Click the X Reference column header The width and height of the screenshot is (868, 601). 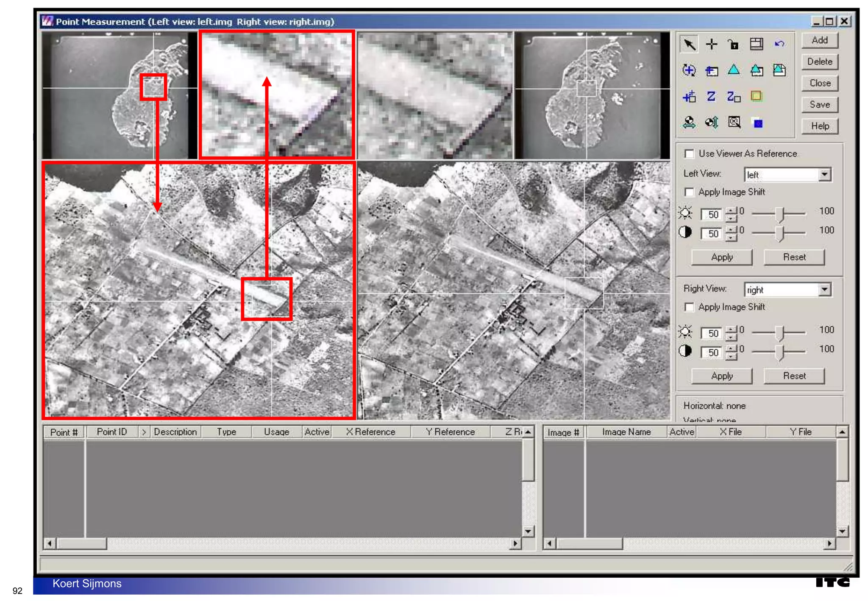point(370,432)
